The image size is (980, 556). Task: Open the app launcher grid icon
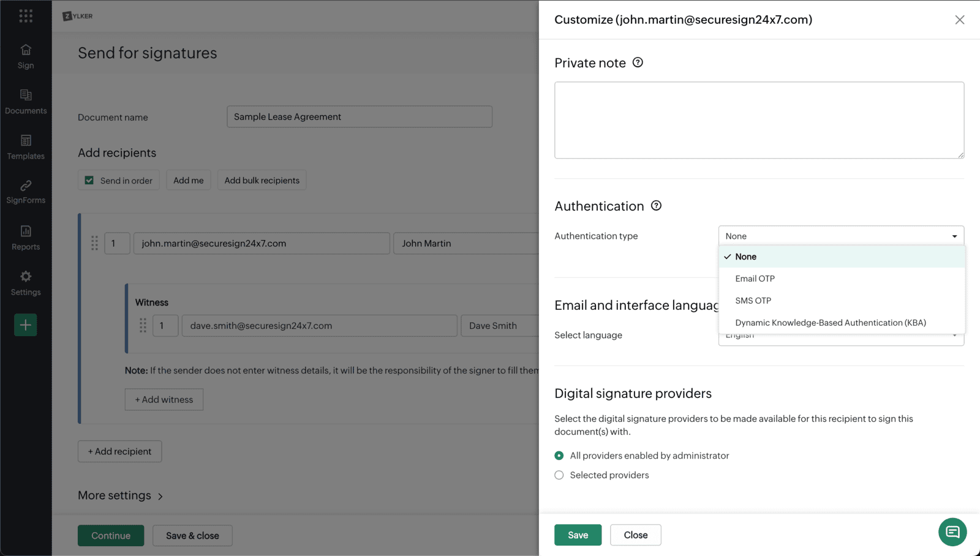pyautogui.click(x=26, y=16)
